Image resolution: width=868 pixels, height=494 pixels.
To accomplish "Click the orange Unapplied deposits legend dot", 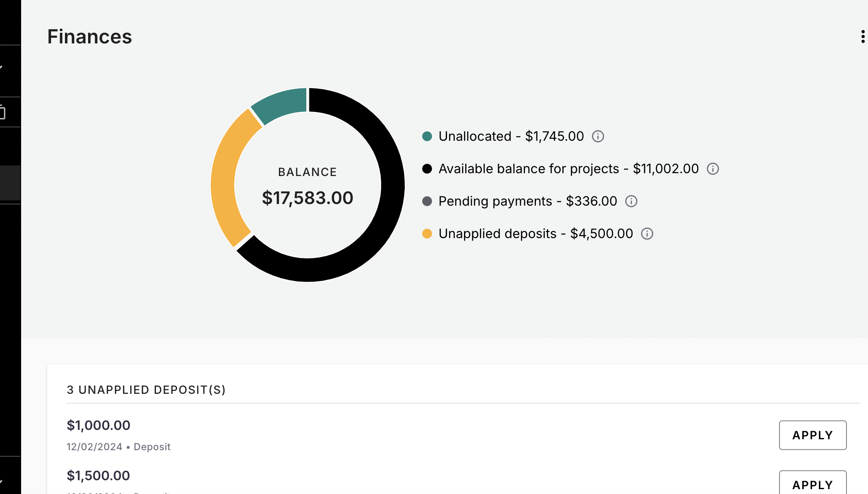I will [x=427, y=234].
